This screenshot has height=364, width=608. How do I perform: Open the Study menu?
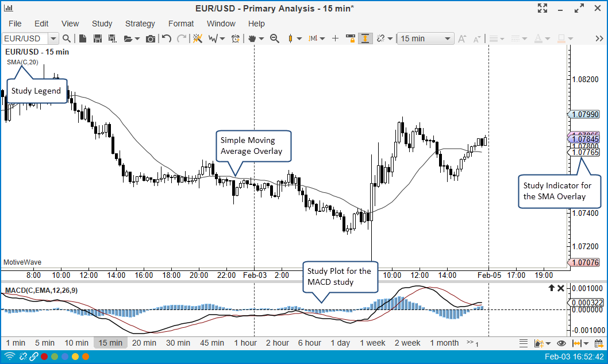102,24
